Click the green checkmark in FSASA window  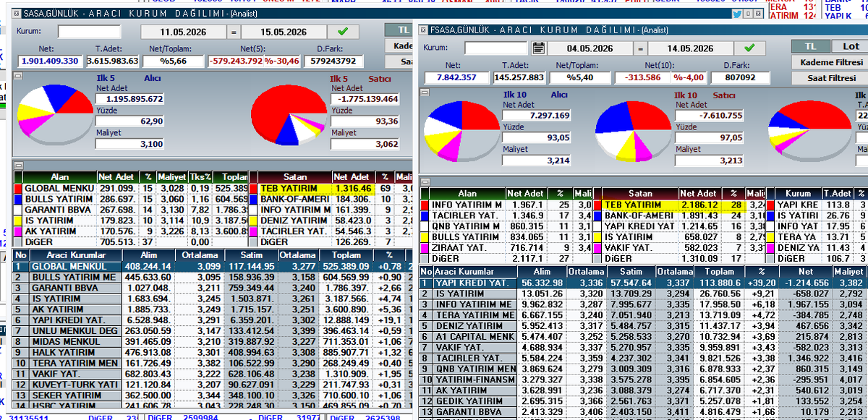coord(750,48)
